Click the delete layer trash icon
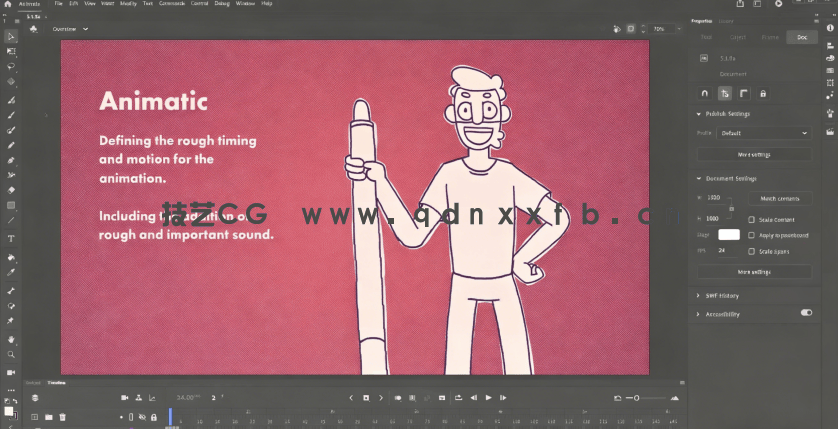The height and width of the screenshot is (429, 838). (x=63, y=417)
